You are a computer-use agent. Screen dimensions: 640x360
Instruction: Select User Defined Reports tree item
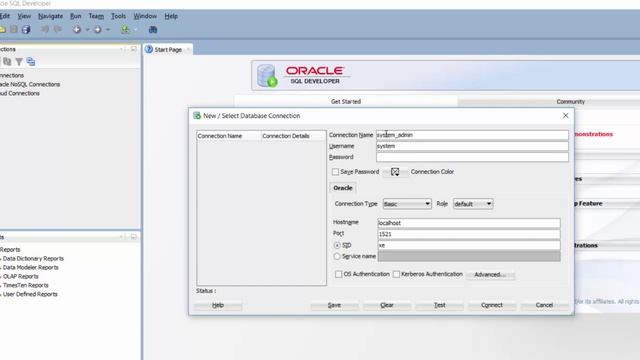30,294
